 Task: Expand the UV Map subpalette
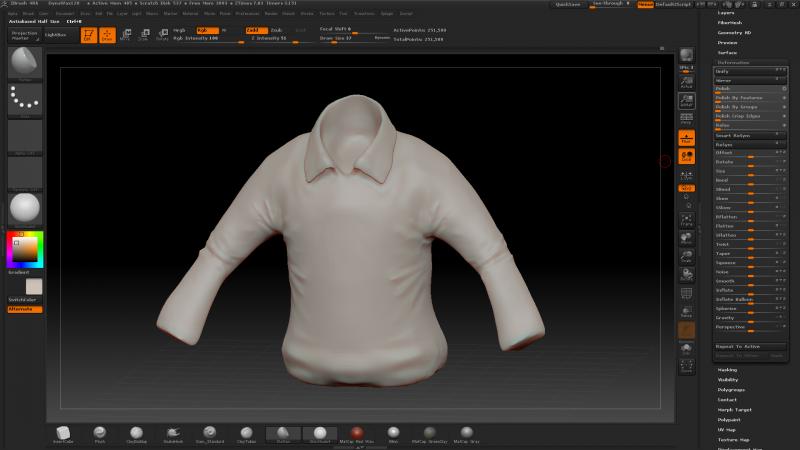point(727,430)
